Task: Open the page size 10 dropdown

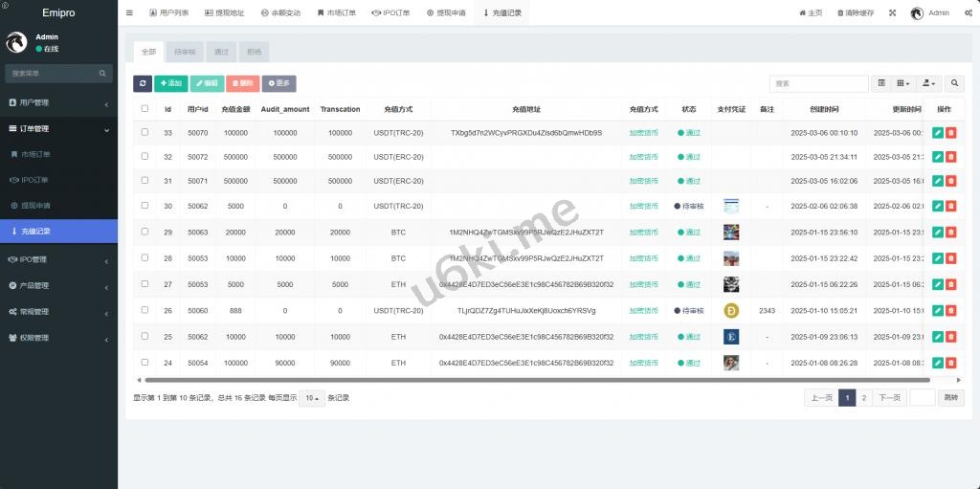Action: (311, 398)
